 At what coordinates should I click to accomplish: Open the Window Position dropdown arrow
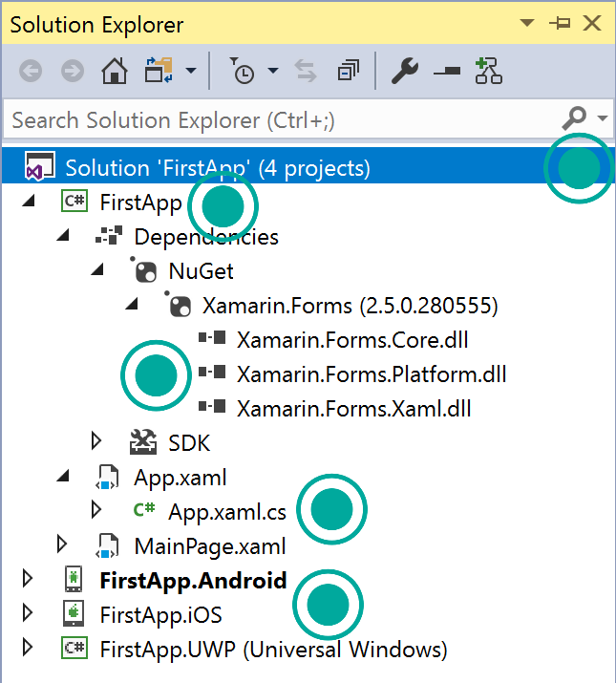click(527, 23)
